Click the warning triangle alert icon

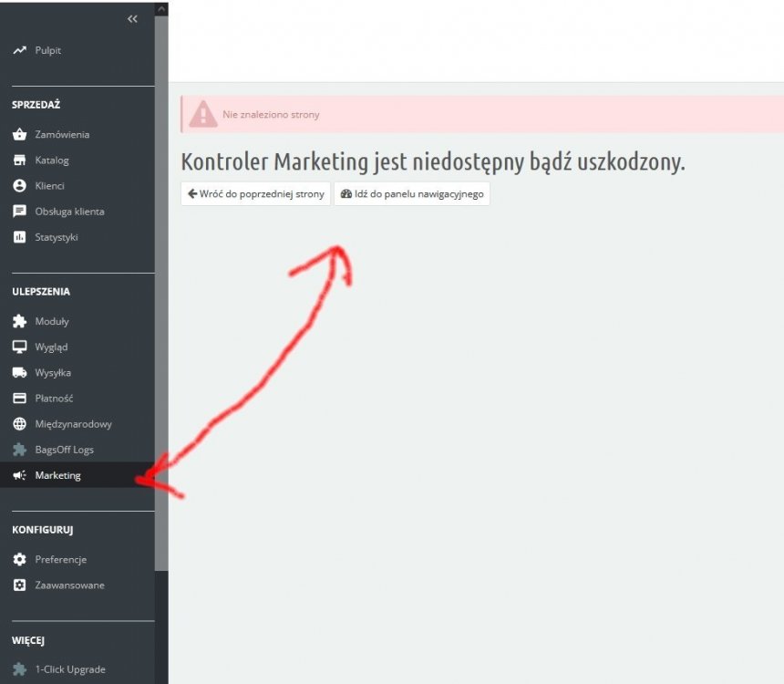point(203,114)
